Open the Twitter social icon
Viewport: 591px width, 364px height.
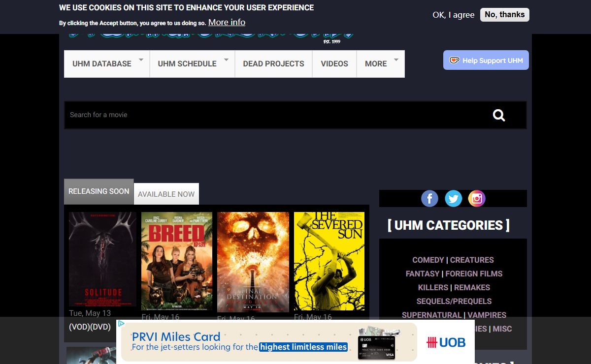coord(453,198)
